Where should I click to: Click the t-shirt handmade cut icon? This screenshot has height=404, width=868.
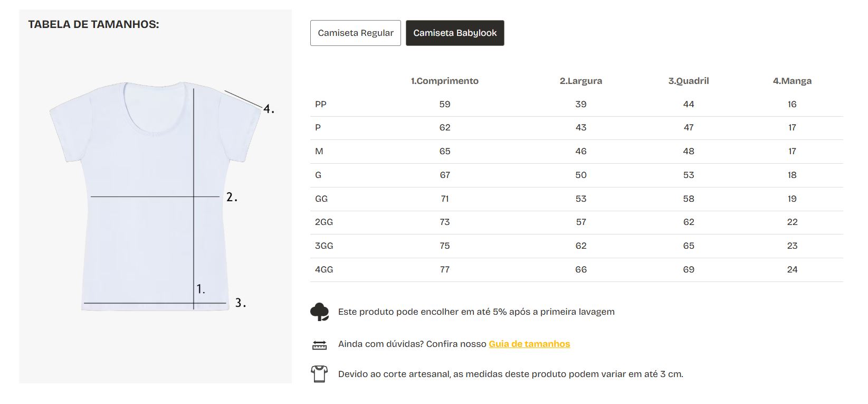(319, 374)
